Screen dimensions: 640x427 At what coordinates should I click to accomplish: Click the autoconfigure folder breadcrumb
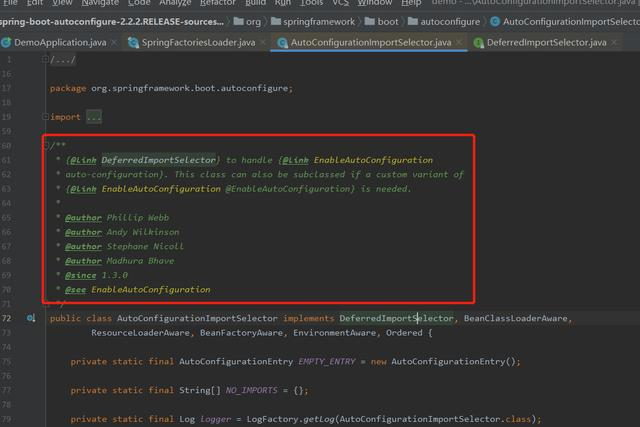coord(444,22)
